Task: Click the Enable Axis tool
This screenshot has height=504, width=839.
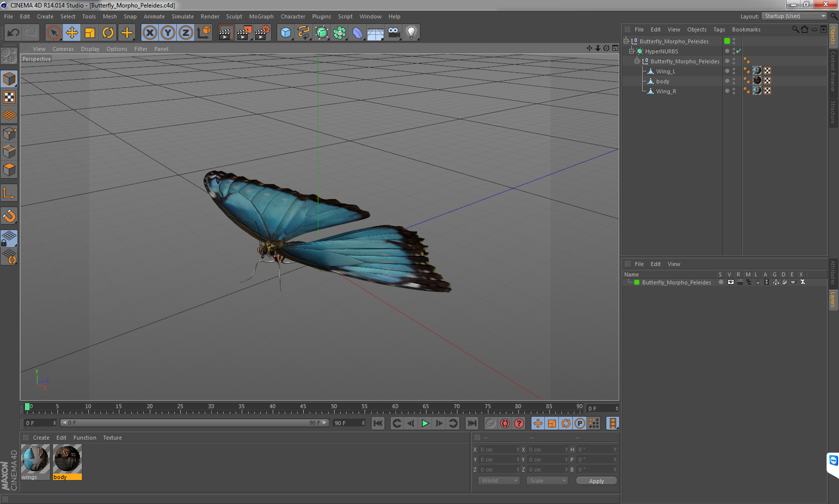Action: (9, 193)
